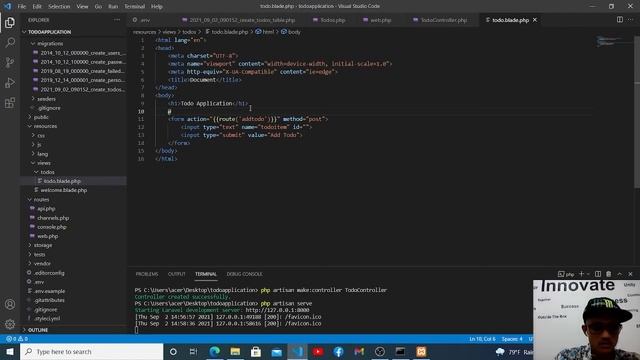The image size is (640, 360).
Task: Open the Manage gear icon
Action: tap(10, 324)
